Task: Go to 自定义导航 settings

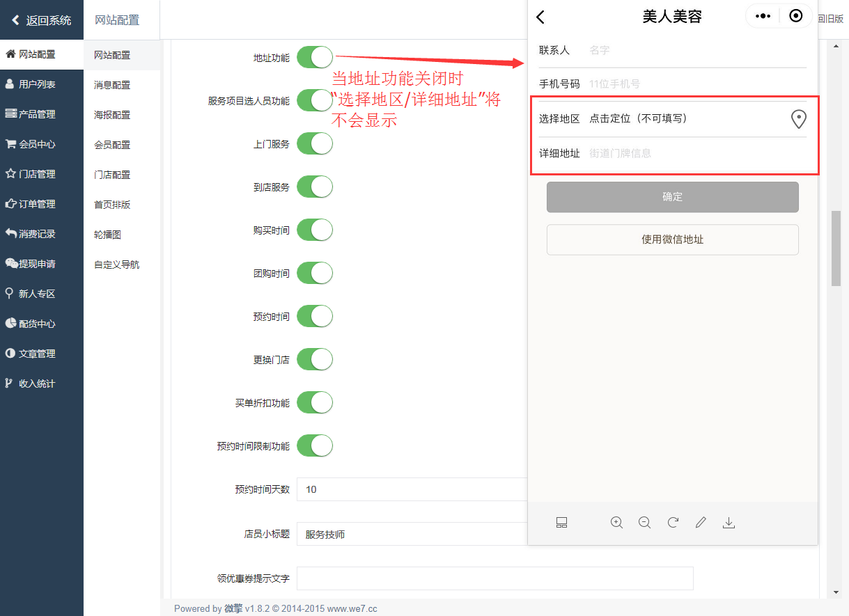Action: 116,264
